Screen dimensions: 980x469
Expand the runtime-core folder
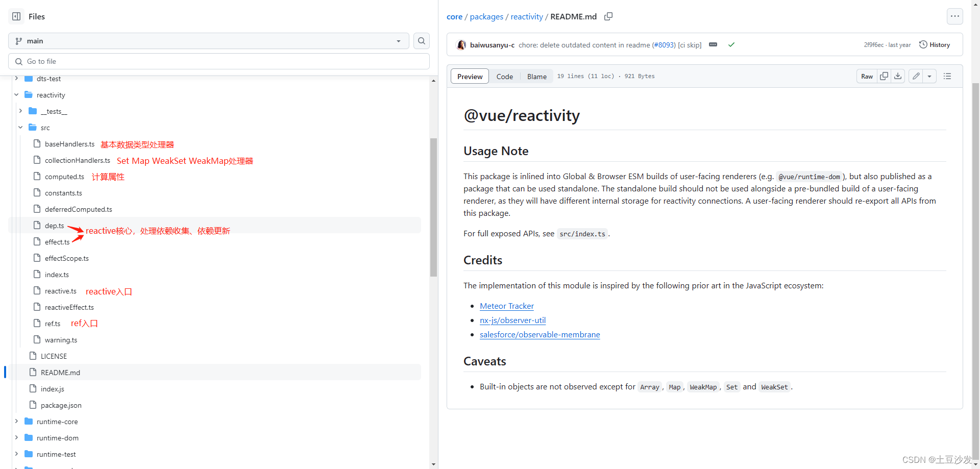tap(16, 422)
